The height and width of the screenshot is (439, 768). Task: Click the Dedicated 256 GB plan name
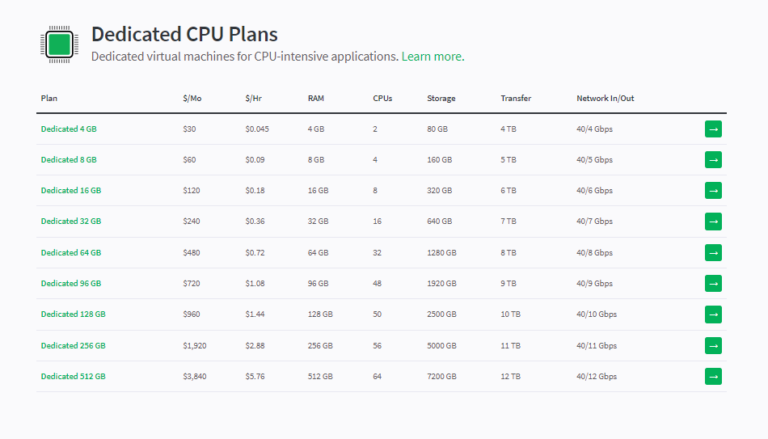(x=73, y=346)
